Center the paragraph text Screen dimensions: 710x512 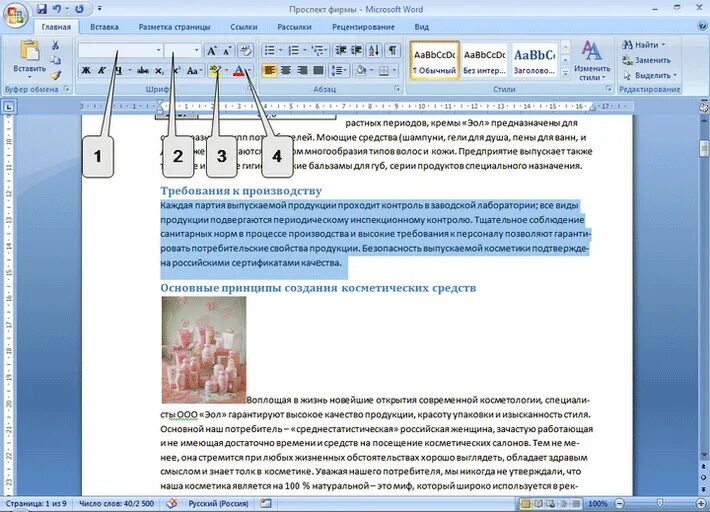[x=286, y=71]
